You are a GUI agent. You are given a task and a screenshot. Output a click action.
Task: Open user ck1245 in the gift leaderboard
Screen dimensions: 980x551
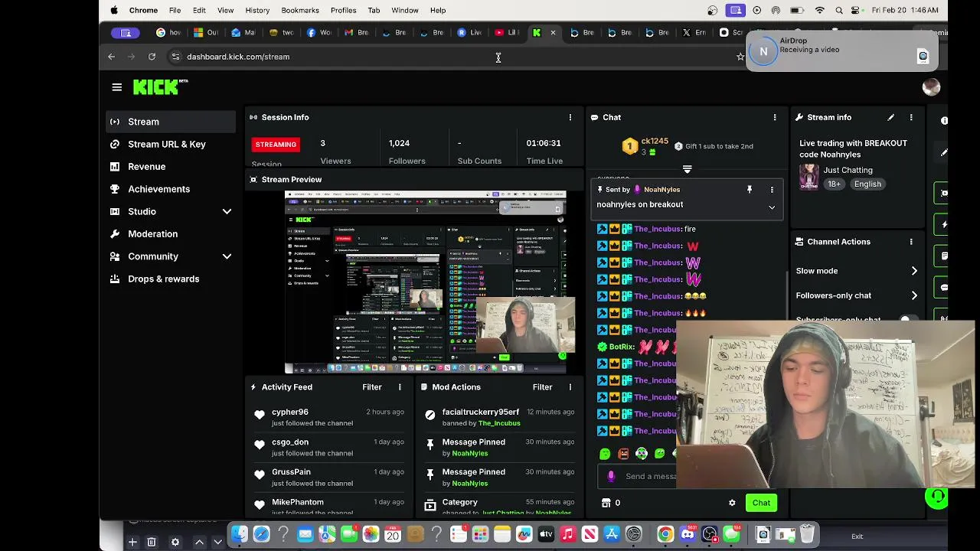coord(655,142)
